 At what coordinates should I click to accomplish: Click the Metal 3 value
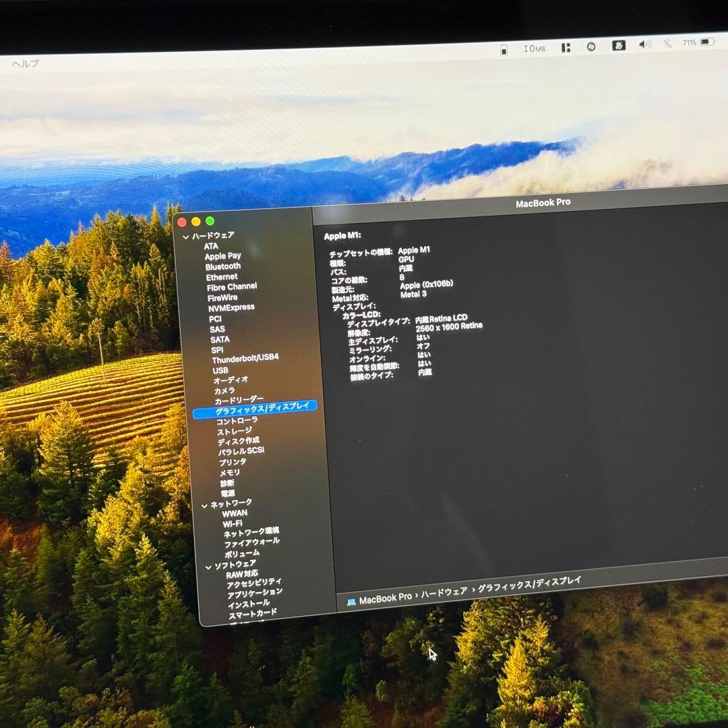pos(413,295)
